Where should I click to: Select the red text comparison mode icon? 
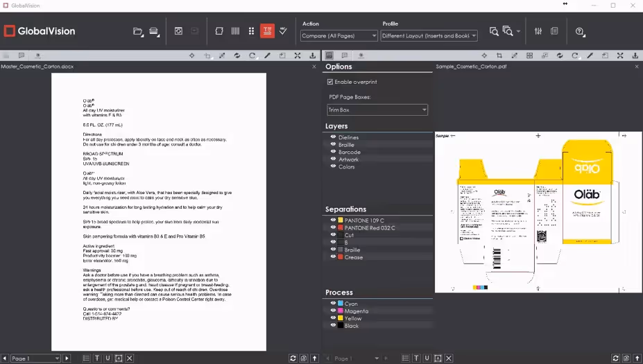[267, 31]
